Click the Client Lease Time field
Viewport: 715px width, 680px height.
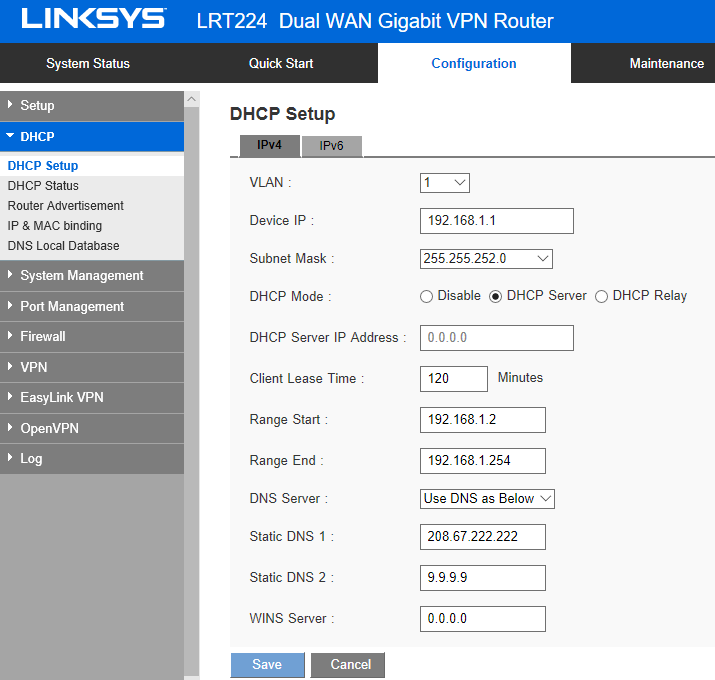coord(454,379)
